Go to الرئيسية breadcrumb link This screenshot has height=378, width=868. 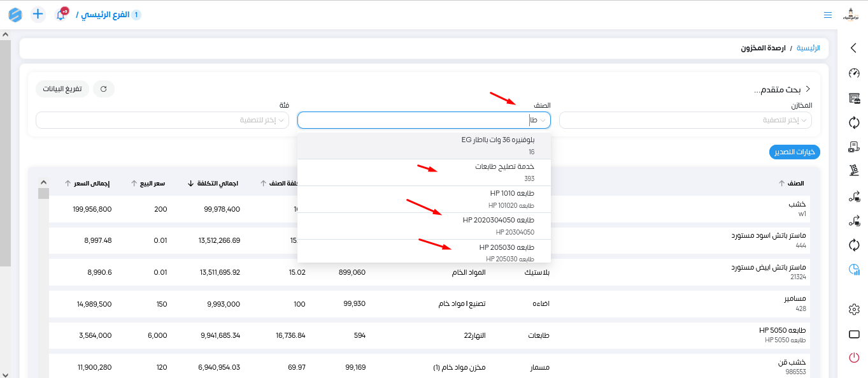[x=808, y=48]
